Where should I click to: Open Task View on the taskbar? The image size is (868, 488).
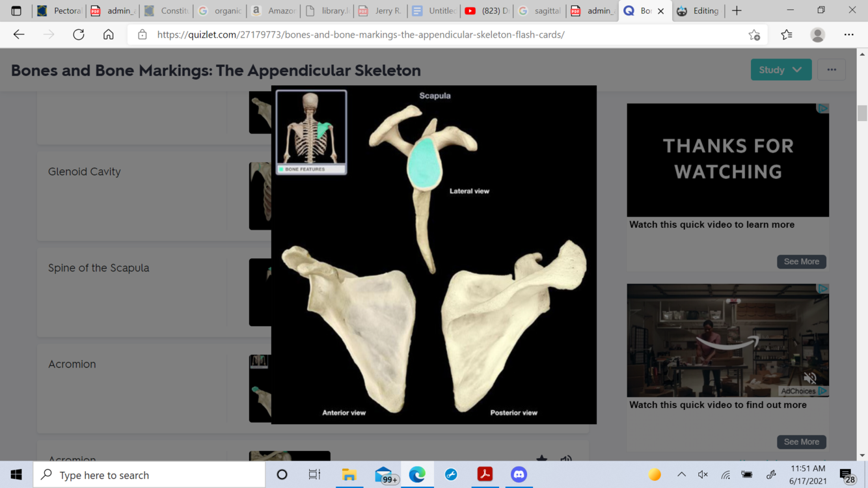(x=314, y=475)
